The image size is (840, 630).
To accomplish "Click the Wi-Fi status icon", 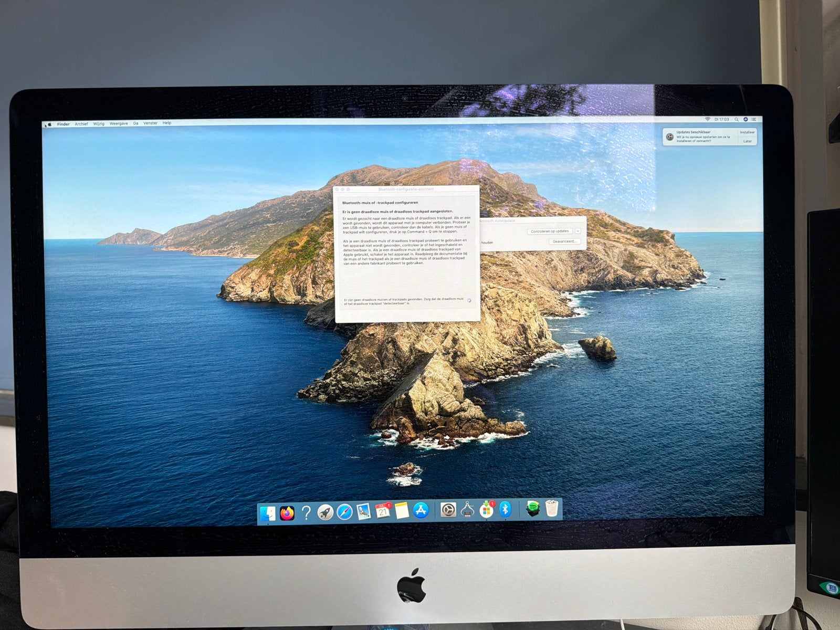I will pyautogui.click(x=708, y=119).
